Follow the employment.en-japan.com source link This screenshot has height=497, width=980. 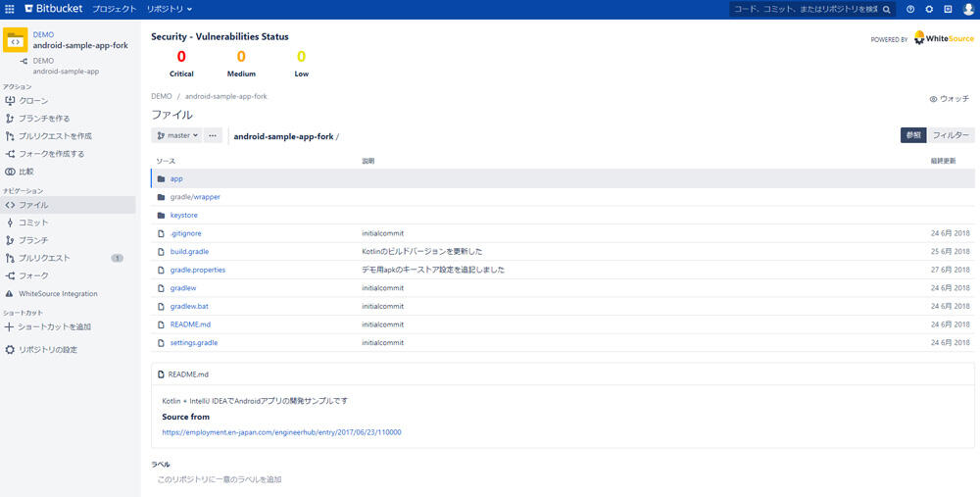pyautogui.click(x=281, y=432)
